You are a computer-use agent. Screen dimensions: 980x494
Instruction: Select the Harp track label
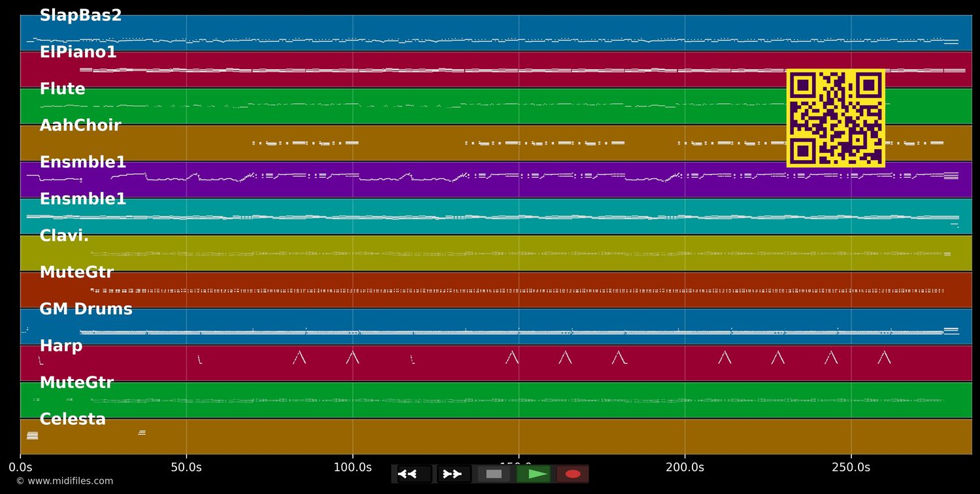click(x=61, y=346)
